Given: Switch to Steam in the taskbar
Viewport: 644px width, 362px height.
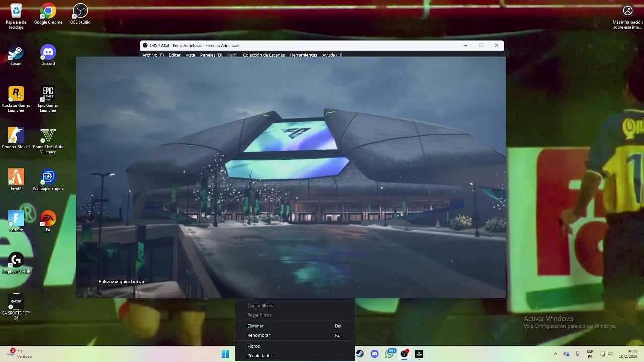Looking at the screenshot, I should (x=360, y=354).
